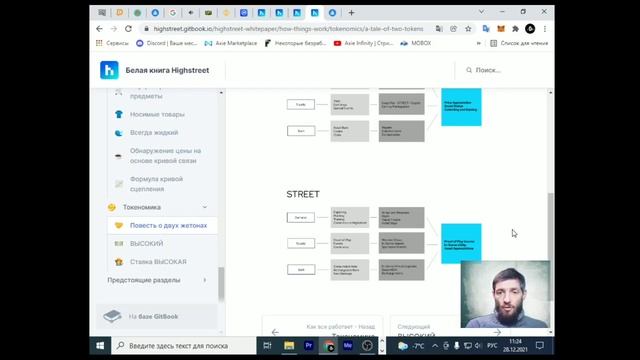Click the STREET diagram blue box
640x360 pixels.
461,244
